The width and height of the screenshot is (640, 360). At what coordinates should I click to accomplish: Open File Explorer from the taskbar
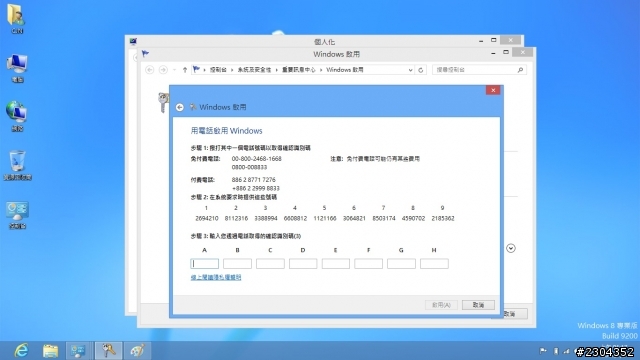(50, 351)
